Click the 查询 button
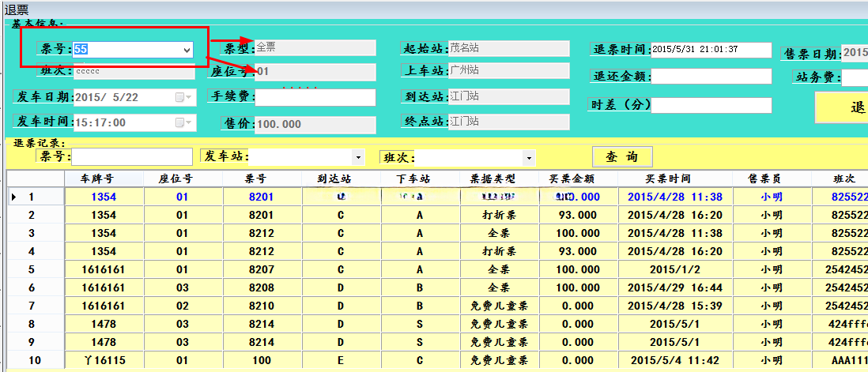Image resolution: width=868 pixels, height=372 pixels. [x=623, y=156]
